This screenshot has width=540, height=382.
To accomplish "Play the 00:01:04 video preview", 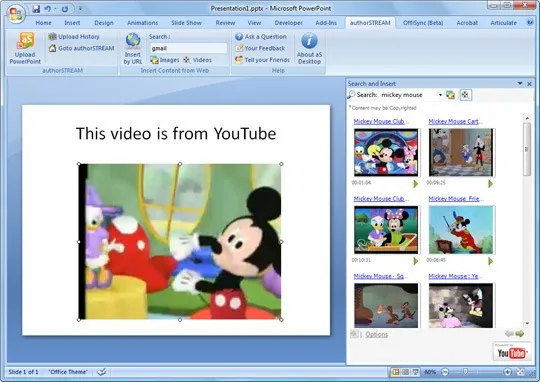I will click(x=416, y=184).
